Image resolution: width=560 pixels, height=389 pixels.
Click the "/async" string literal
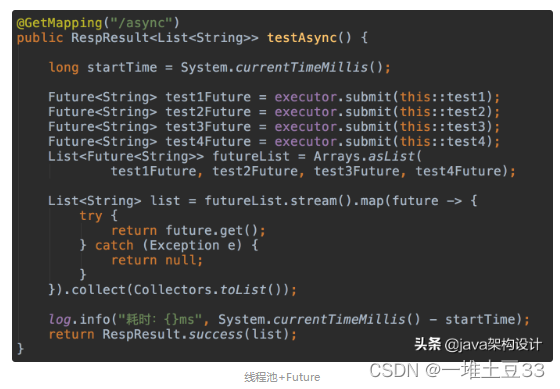(x=141, y=23)
